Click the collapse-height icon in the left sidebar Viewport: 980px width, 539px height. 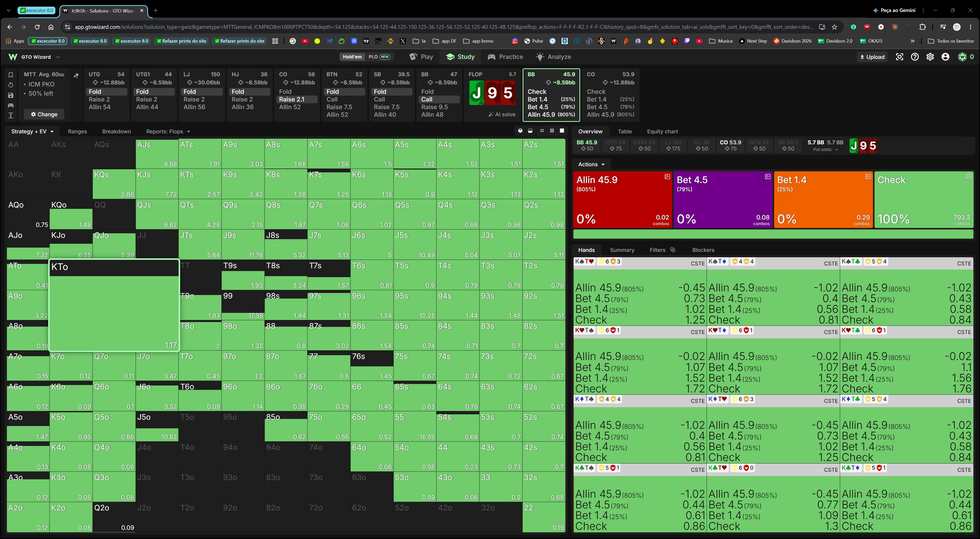[x=11, y=115]
